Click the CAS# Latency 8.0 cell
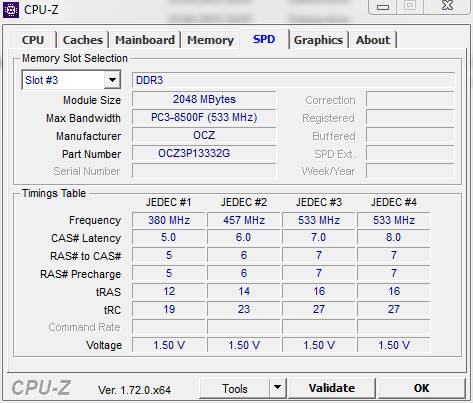Image resolution: width=473 pixels, height=403 pixels. tap(394, 237)
